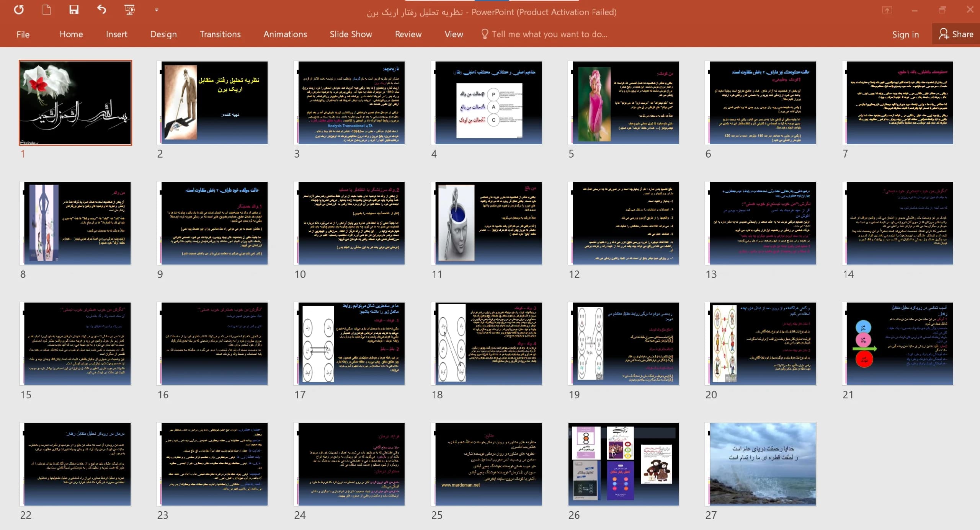
Task: Select slide 11 with head sculpture image
Action: tap(486, 223)
